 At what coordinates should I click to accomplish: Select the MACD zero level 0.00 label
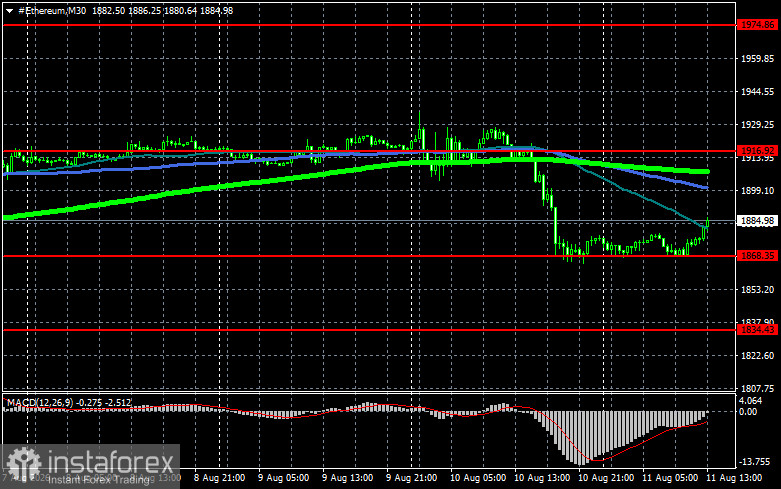[x=748, y=411]
